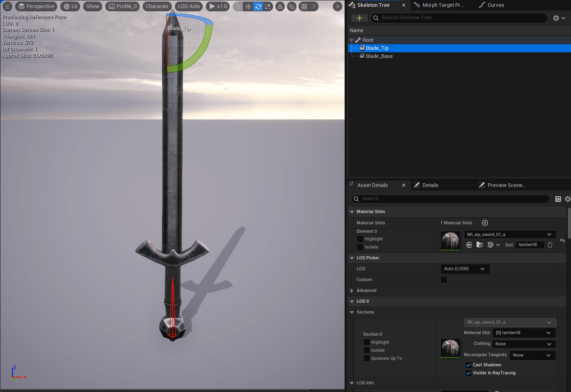Add a new material slot
The height and width of the screenshot is (392, 571).
[485, 223]
